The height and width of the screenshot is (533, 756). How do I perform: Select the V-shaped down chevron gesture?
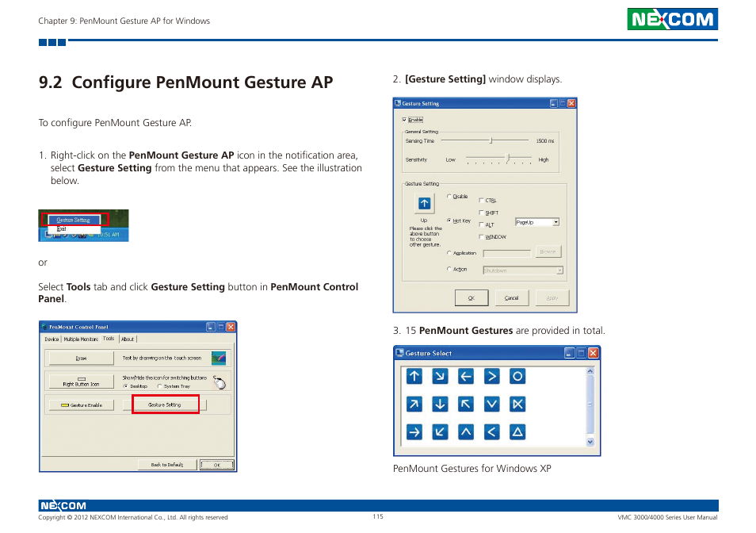(x=492, y=404)
